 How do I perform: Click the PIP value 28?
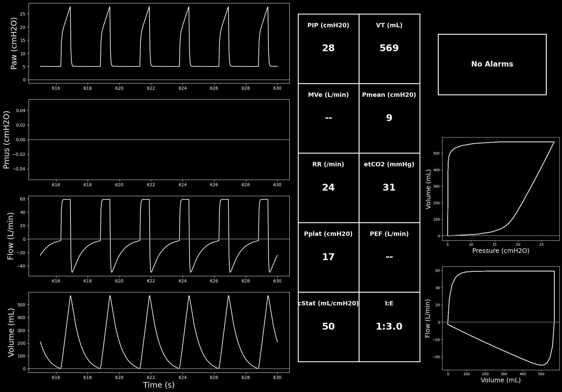[328, 48]
